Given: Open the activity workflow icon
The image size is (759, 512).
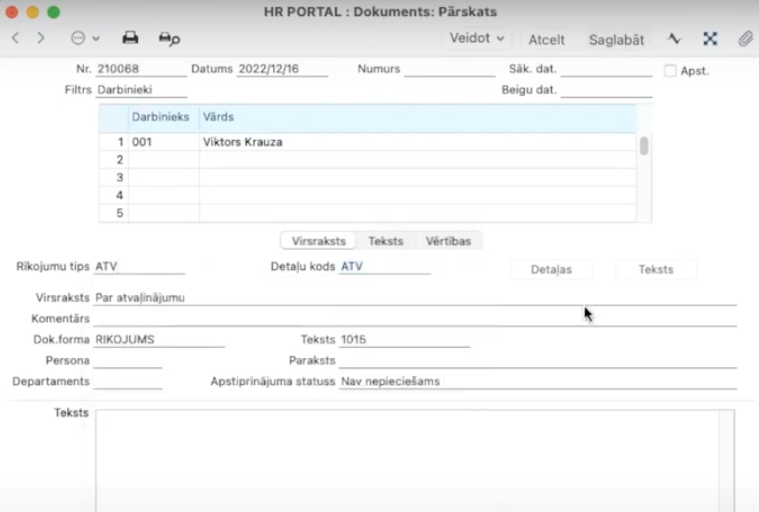Looking at the screenshot, I should pos(674,39).
